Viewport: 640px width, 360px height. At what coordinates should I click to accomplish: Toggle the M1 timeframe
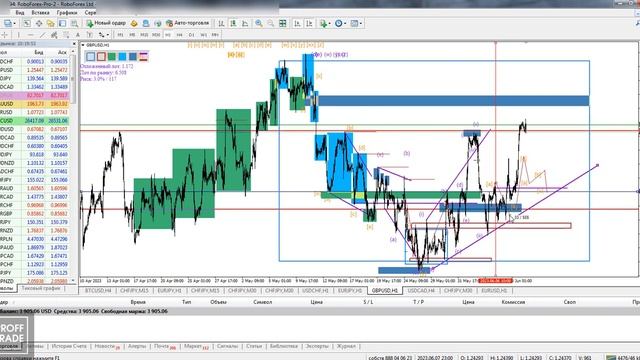[x=120, y=35]
